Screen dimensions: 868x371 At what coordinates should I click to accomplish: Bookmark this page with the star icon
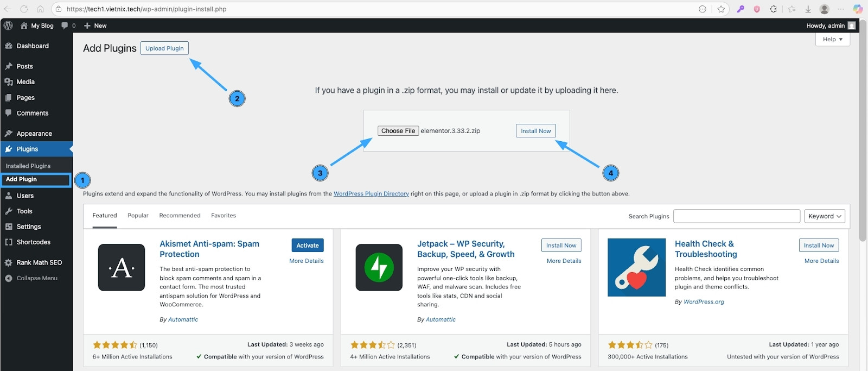[x=721, y=9]
